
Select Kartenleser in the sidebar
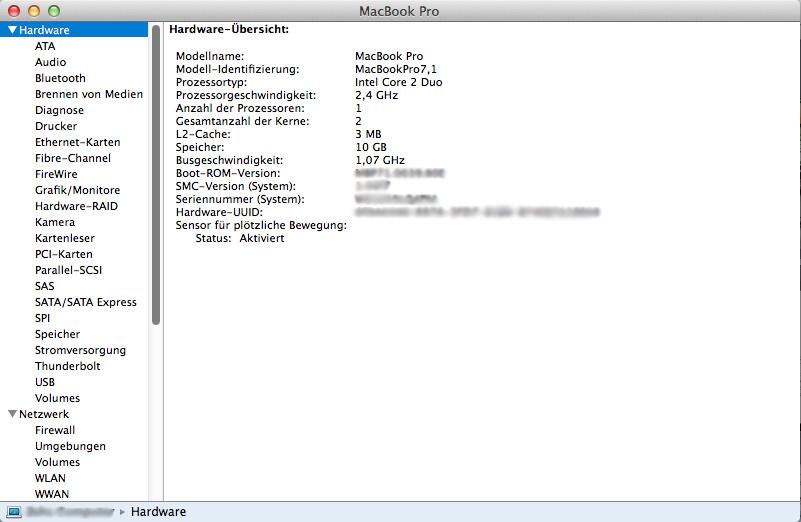(65, 238)
